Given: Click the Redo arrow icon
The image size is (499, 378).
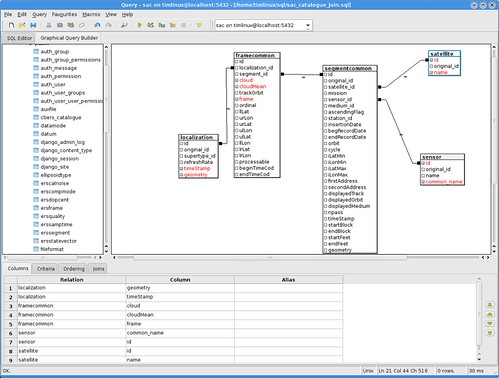Looking at the screenshot, I should [x=108, y=25].
